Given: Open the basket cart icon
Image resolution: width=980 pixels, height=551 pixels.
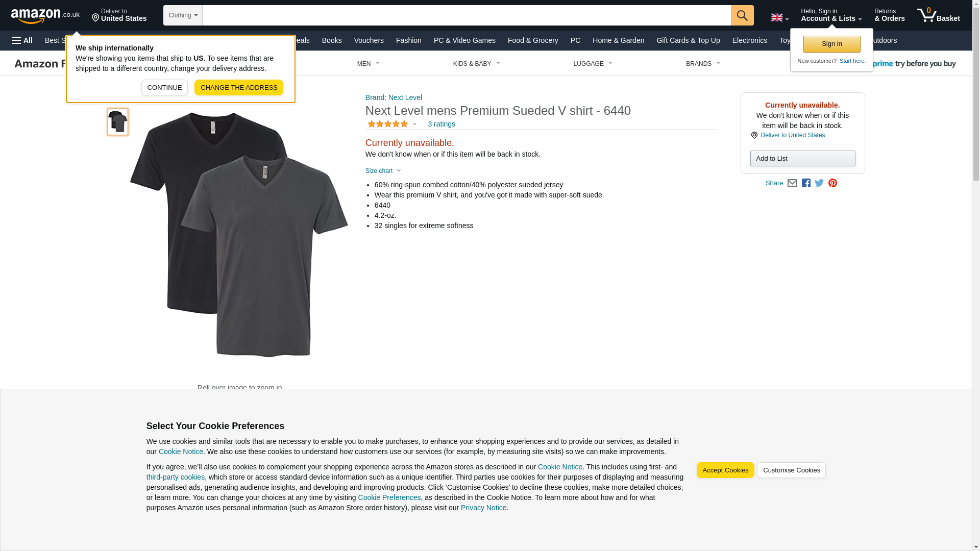Looking at the screenshot, I should [938, 15].
